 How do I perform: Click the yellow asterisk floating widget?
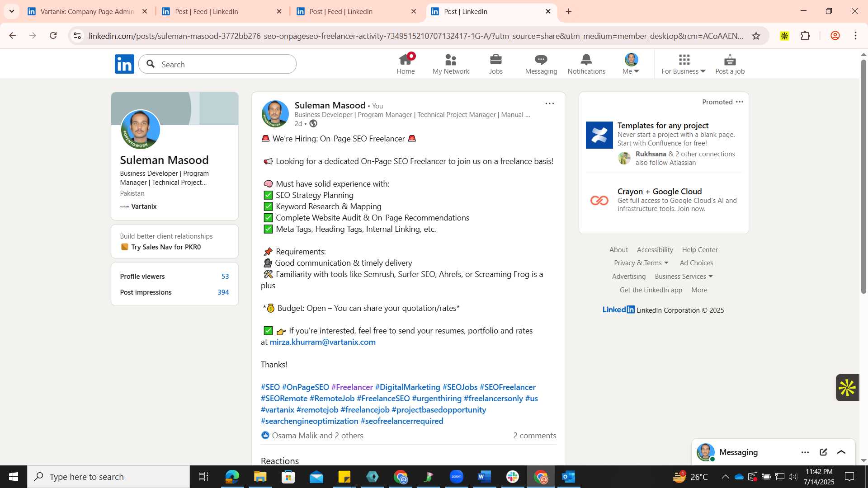click(847, 388)
